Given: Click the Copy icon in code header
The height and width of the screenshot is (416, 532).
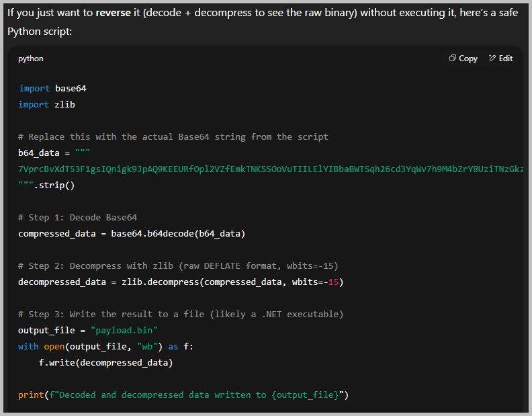Looking at the screenshot, I should [x=453, y=58].
